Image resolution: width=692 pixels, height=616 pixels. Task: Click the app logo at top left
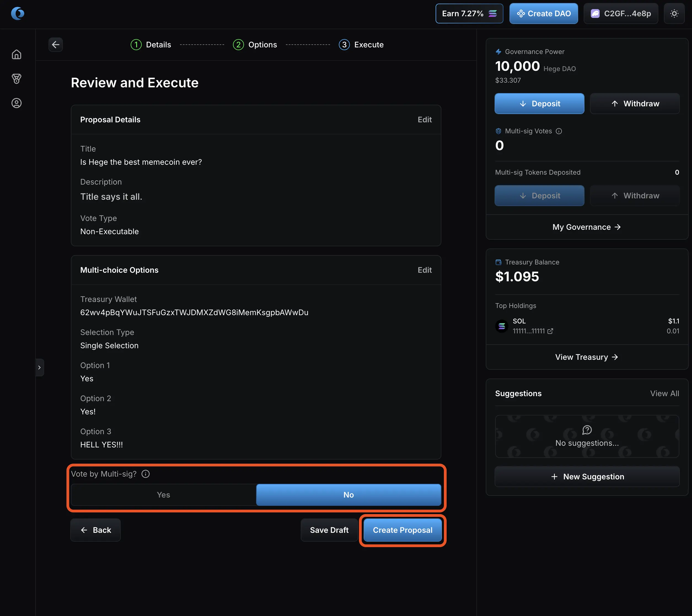pyautogui.click(x=18, y=13)
